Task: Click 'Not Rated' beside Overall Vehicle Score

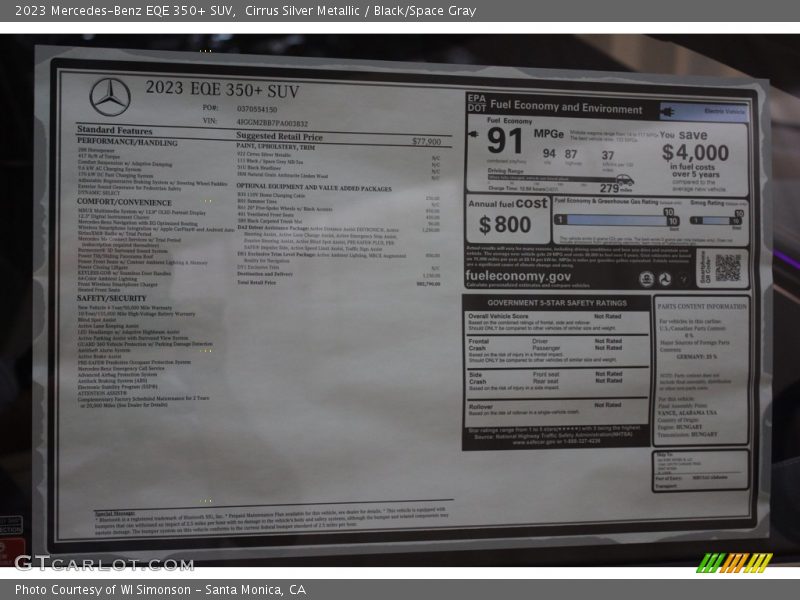Action: pos(608,316)
